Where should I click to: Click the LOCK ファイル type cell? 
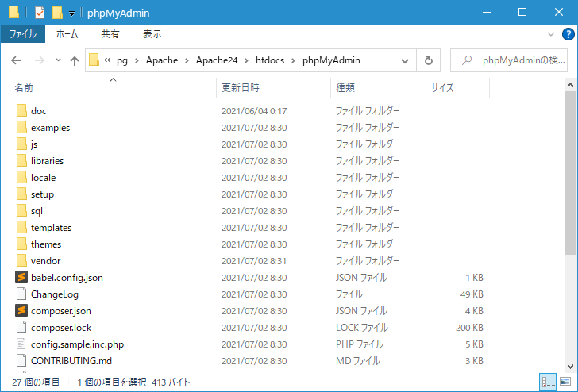(361, 328)
